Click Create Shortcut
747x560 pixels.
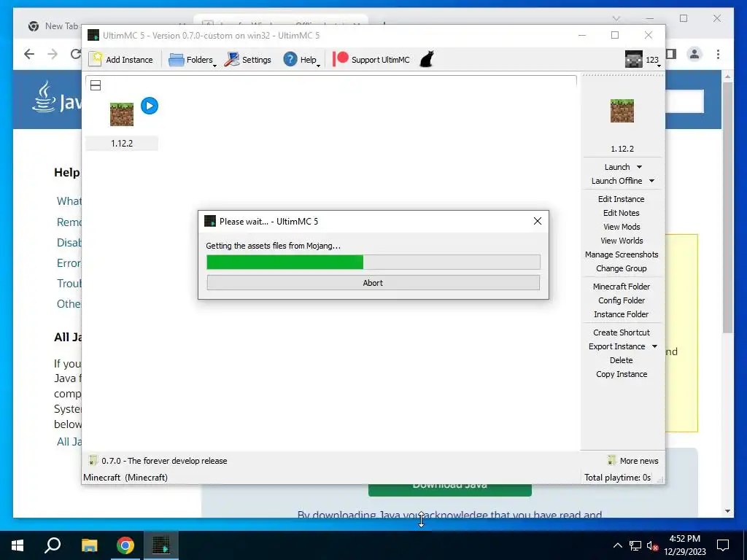[x=622, y=332]
